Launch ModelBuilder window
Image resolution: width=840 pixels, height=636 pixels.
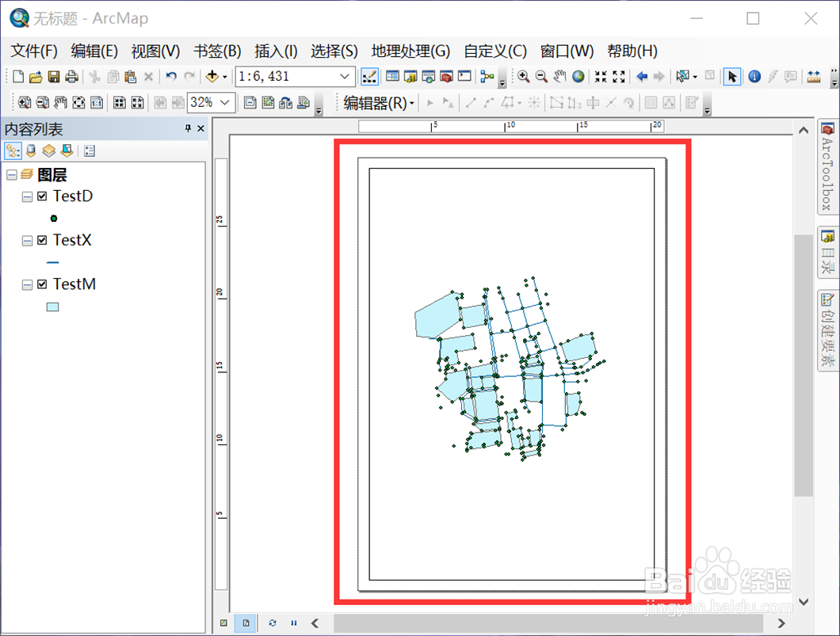[487, 77]
